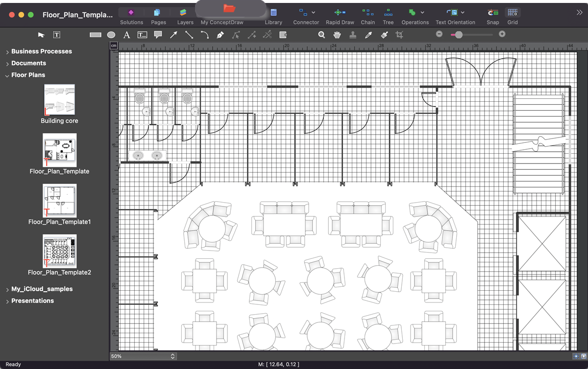Screen dimensions: 588x369
Task: Select the Text Box tool
Action: pos(142,35)
